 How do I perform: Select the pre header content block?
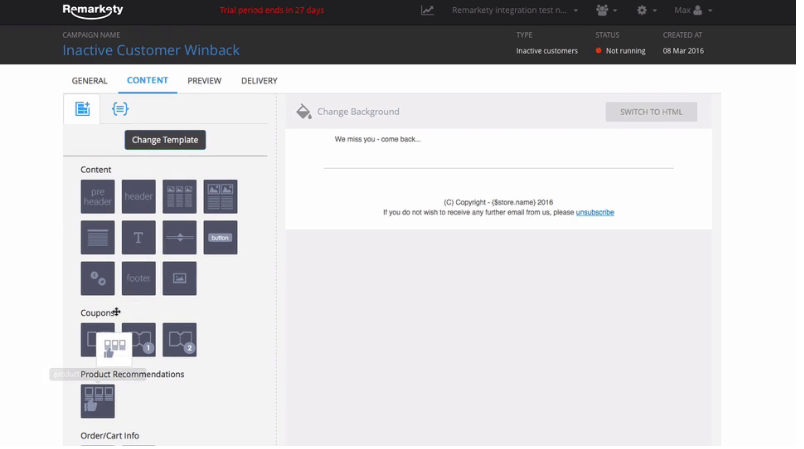[x=97, y=196]
